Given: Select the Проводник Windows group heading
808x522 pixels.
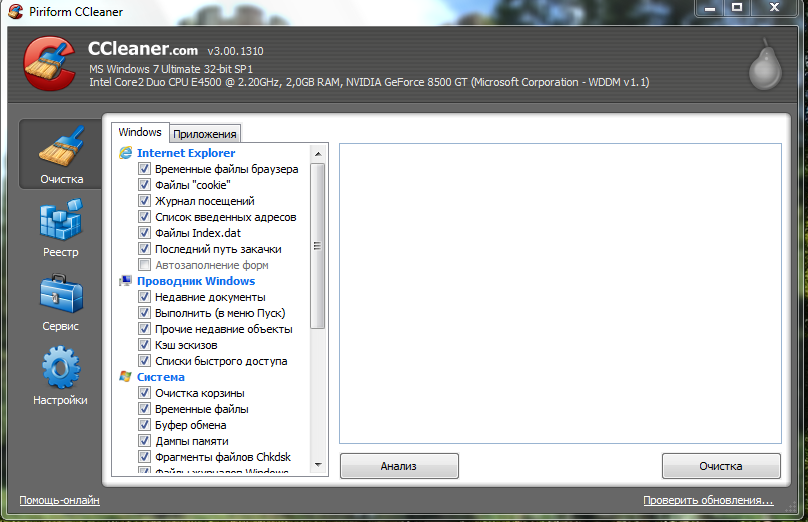Looking at the screenshot, I should (x=196, y=281).
